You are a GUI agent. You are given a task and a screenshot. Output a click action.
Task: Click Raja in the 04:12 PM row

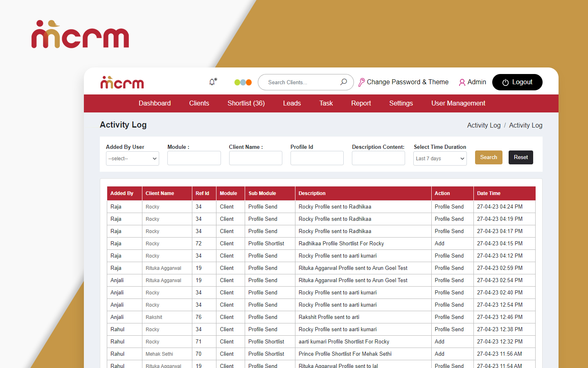tap(116, 256)
